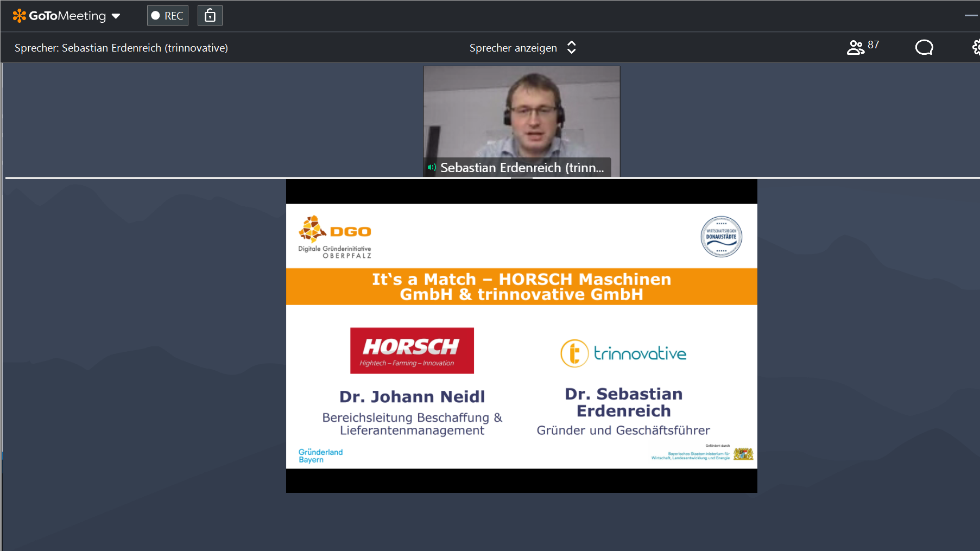Screen dimensions: 980x551
Task: Click the Dr. Johann Neidl name
Action: click(412, 397)
